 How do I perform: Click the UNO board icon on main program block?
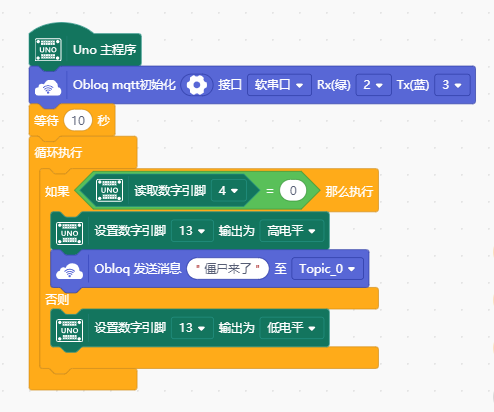coord(48,50)
